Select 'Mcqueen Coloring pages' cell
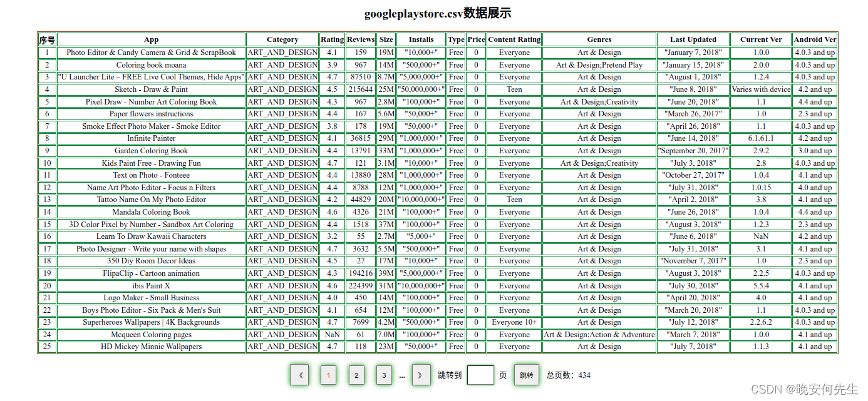Viewport: 868px width, 401px height. click(152, 335)
